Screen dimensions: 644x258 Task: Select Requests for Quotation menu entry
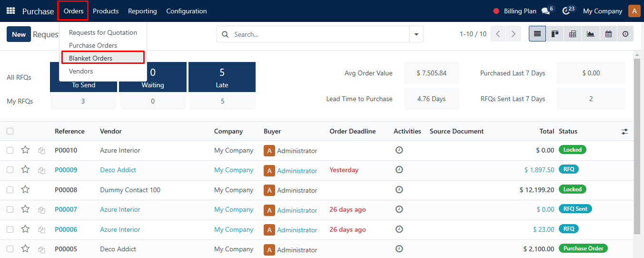click(103, 32)
